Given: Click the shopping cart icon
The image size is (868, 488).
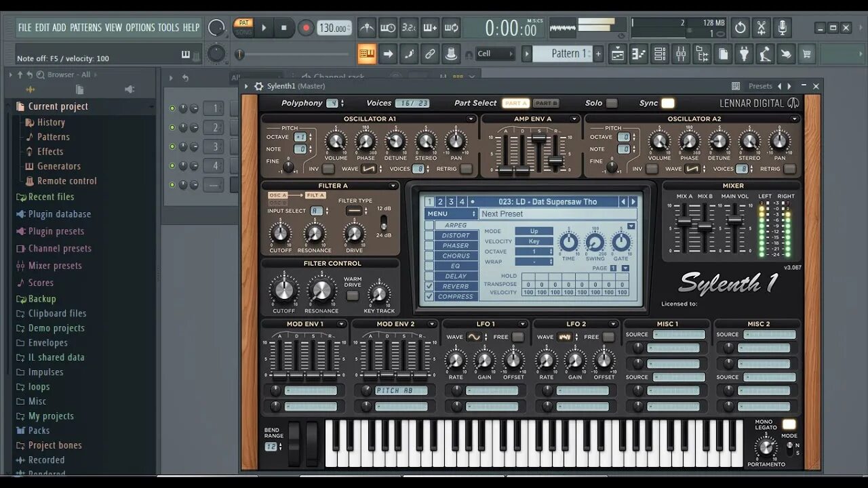Looking at the screenshot, I should [807, 54].
